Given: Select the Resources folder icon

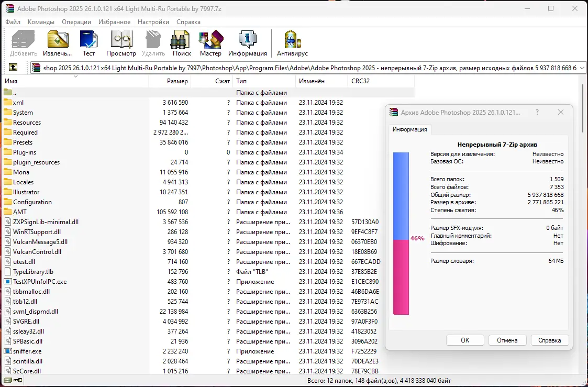Looking at the screenshot, I should coord(8,122).
